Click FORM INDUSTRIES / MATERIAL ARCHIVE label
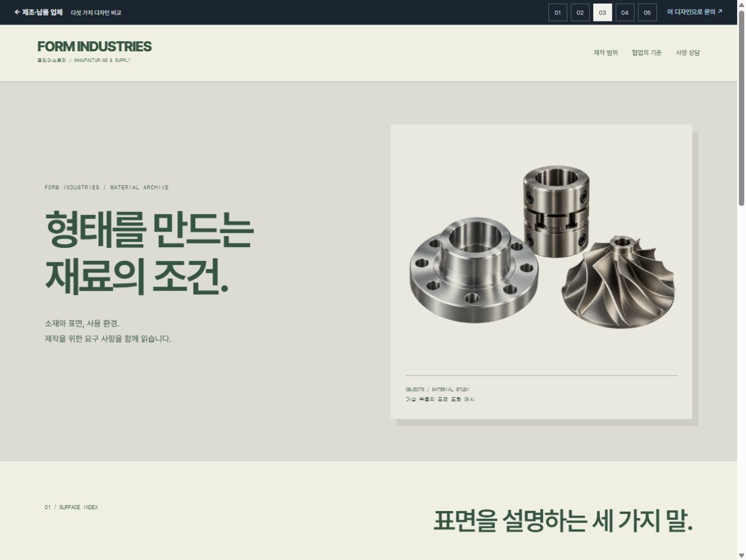746x560 pixels. (x=107, y=187)
